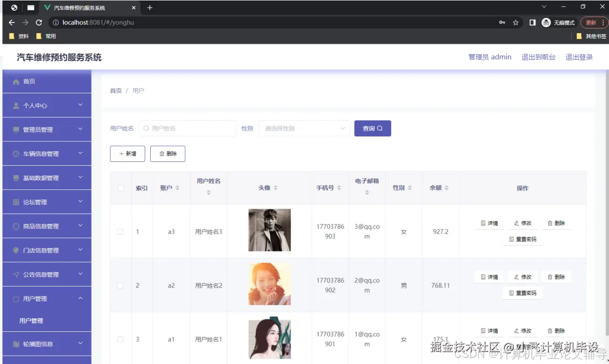Click the icon beside 商品信息管理
This screenshot has height=364, width=609.
(16, 226)
